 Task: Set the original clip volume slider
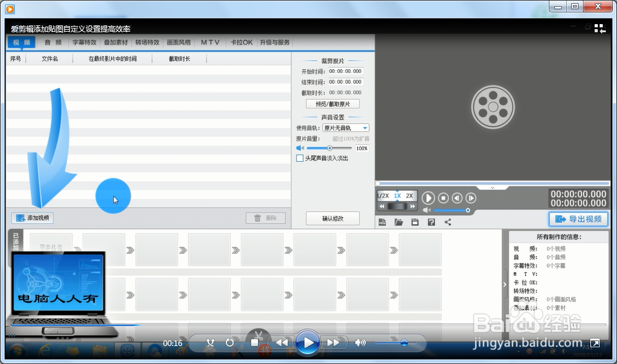click(x=329, y=148)
